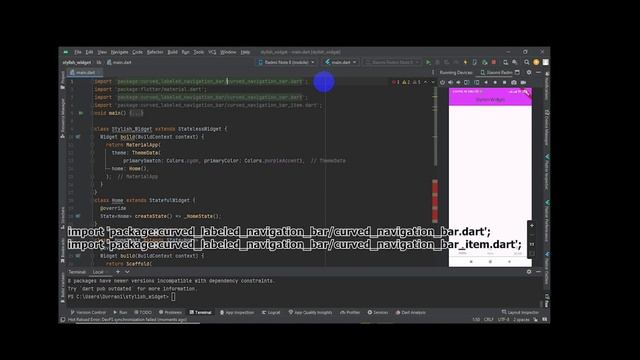Viewport: 640px width, 360px height.
Task: Open the Problems tool window
Action: pos(171,312)
